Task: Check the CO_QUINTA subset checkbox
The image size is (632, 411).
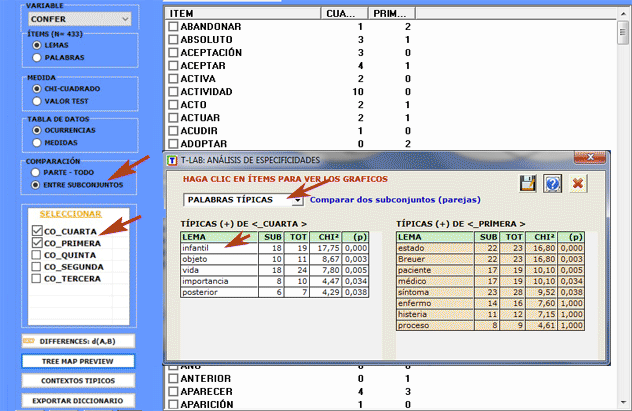Action: tap(38, 254)
